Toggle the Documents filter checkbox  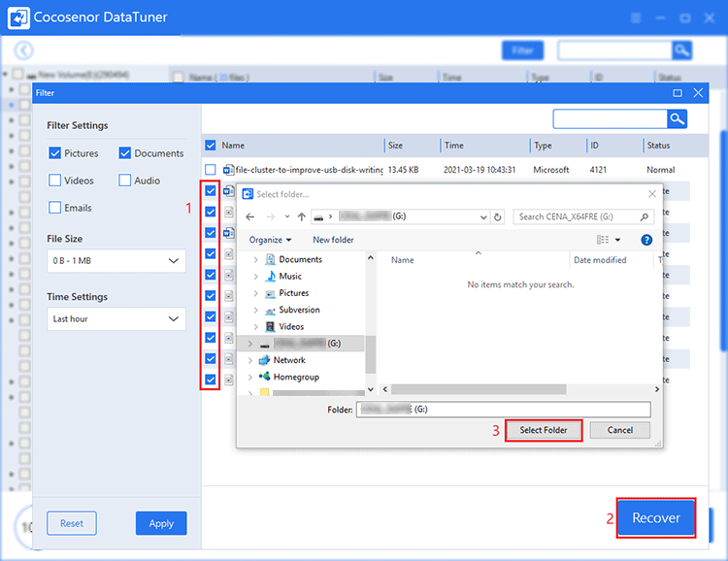(124, 152)
